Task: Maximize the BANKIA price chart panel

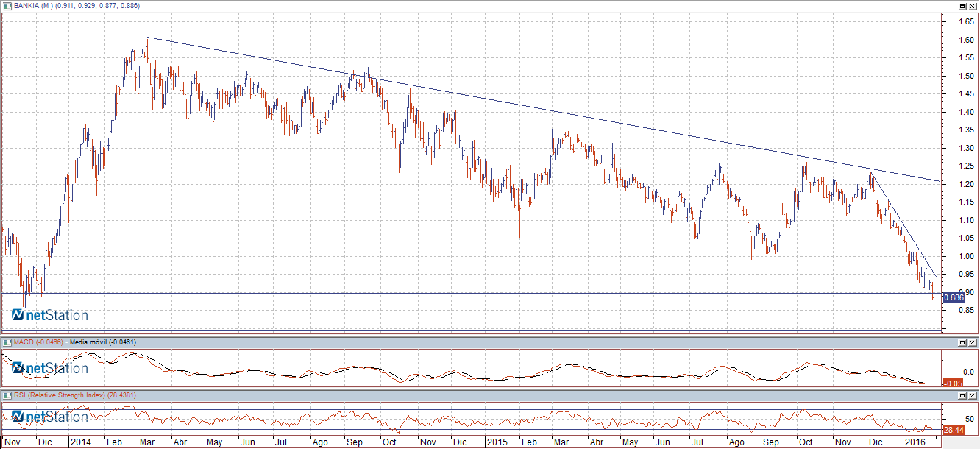Action: point(962,6)
